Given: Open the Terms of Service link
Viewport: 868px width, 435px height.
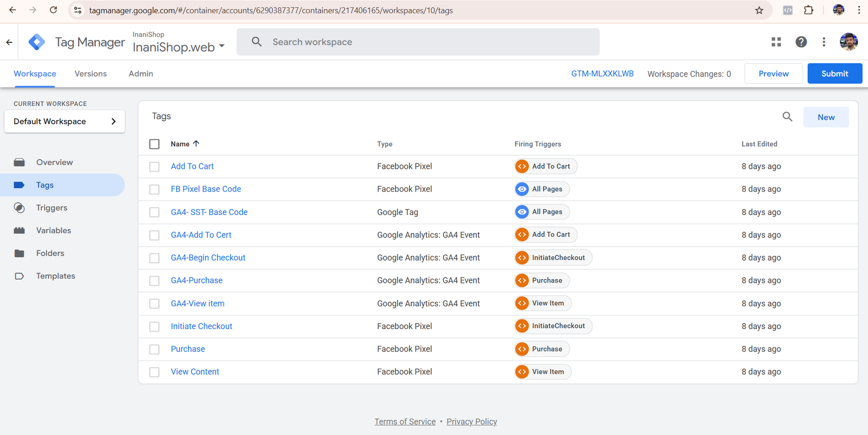Looking at the screenshot, I should pos(405,422).
